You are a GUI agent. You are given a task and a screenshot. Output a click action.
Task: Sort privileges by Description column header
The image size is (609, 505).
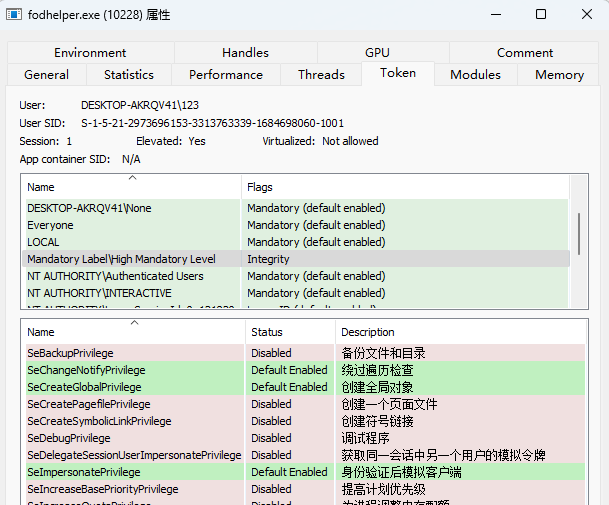tap(461, 332)
